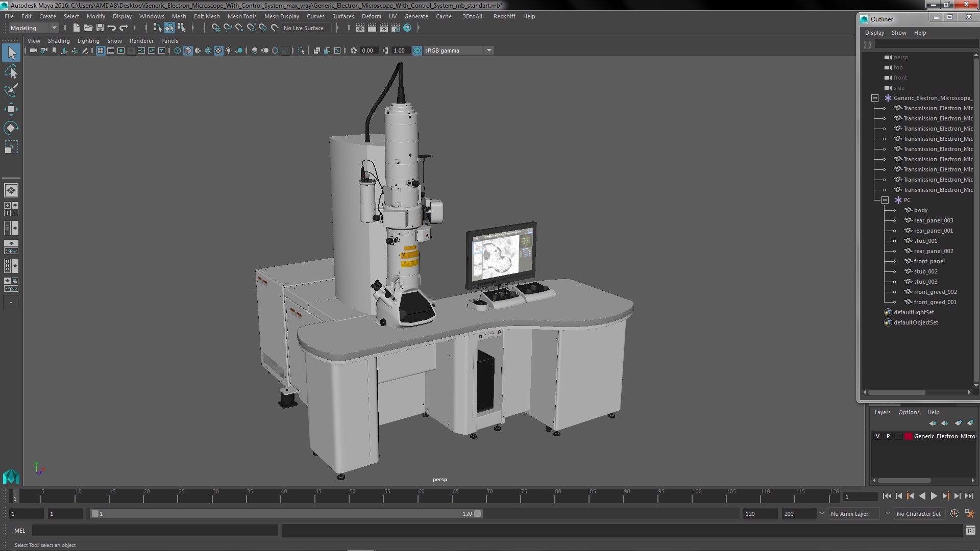Select the Lasso tool in the toolbox
The height and width of the screenshot is (551, 980).
(11, 72)
